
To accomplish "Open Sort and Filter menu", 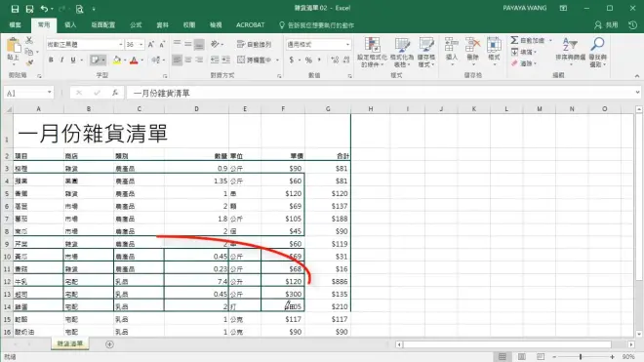I will click(570, 52).
